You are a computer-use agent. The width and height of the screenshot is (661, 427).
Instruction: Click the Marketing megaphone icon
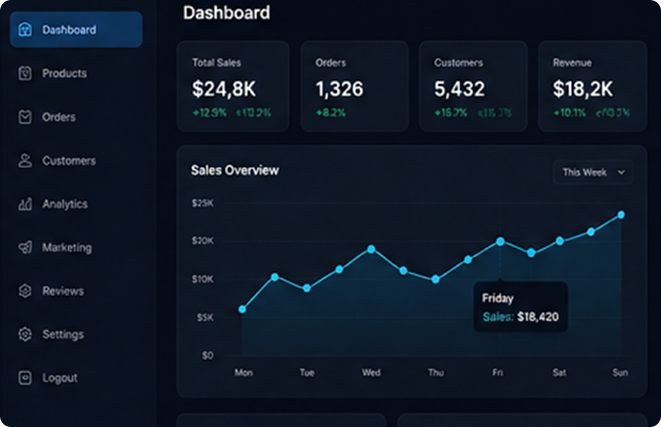25,247
